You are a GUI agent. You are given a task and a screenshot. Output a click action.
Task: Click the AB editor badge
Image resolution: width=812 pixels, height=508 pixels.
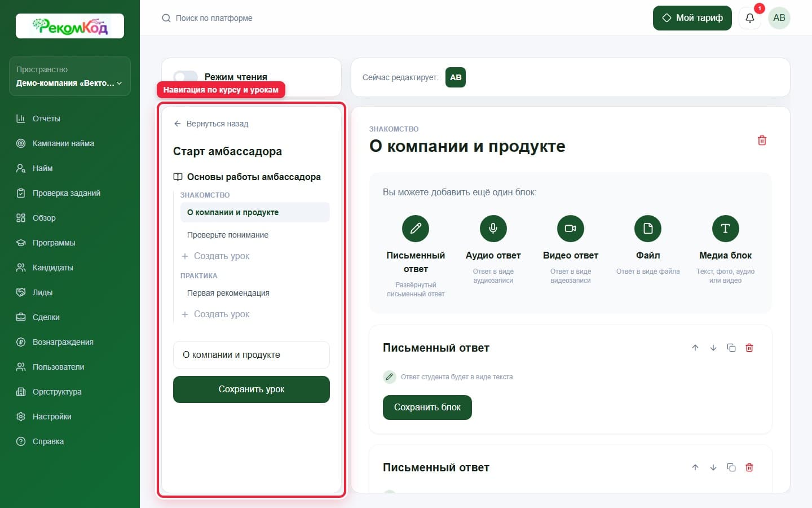tap(456, 77)
